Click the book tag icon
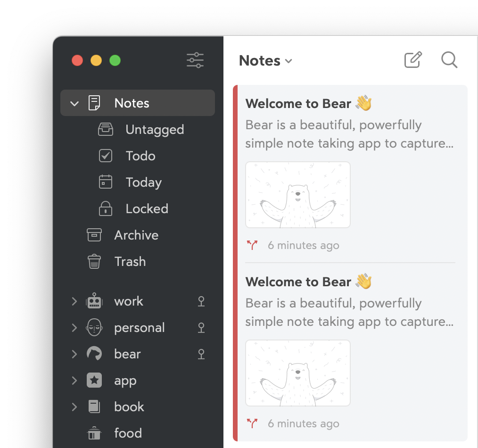The height and width of the screenshot is (448, 478). click(x=94, y=407)
